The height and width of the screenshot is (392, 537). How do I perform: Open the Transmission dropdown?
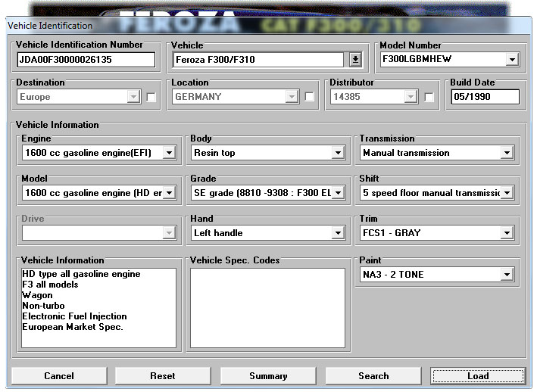[507, 153]
